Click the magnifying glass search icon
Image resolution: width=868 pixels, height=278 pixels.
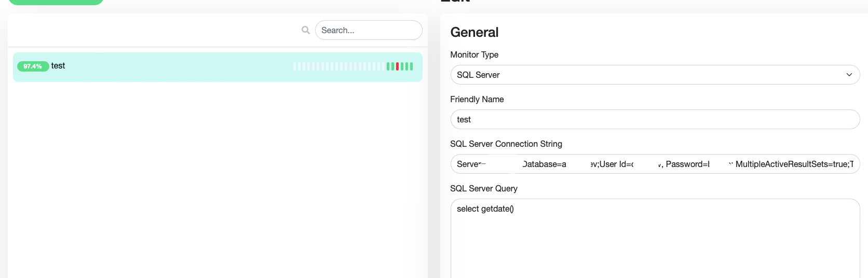[306, 30]
